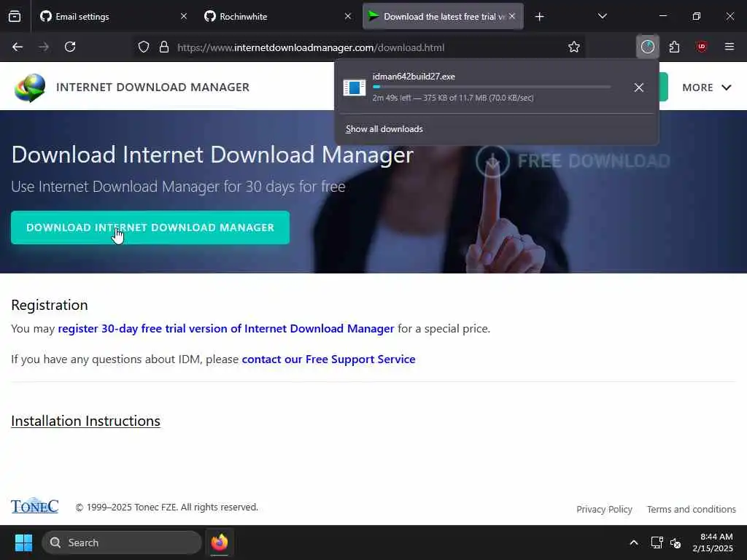Expand the MORE navigation menu
This screenshot has height=560, width=747.
point(706,87)
